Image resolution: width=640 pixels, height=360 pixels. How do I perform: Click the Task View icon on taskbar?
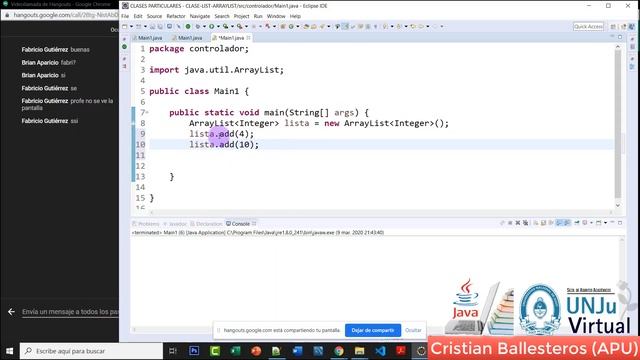173,351
